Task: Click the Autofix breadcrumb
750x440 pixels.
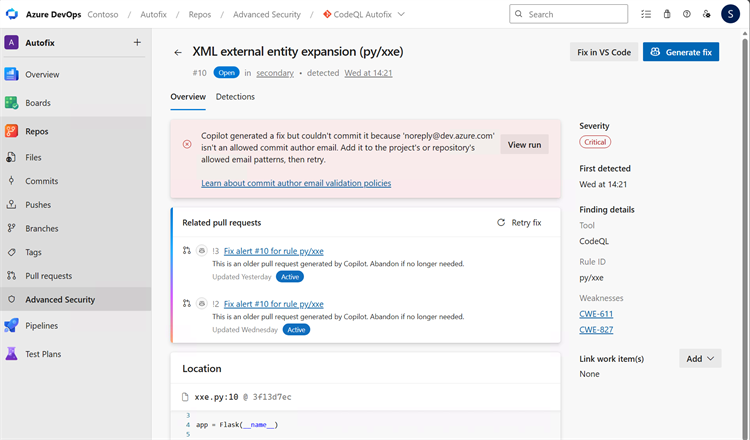Action: click(154, 14)
